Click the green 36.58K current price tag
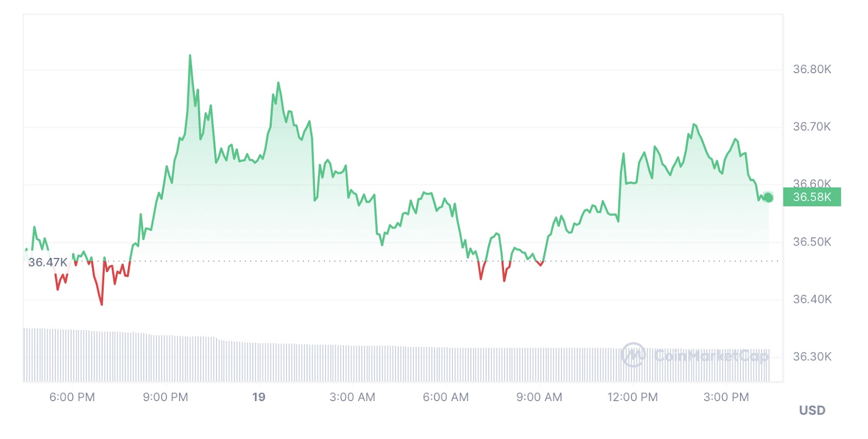The width and height of the screenshot is (868, 439). [x=812, y=197]
